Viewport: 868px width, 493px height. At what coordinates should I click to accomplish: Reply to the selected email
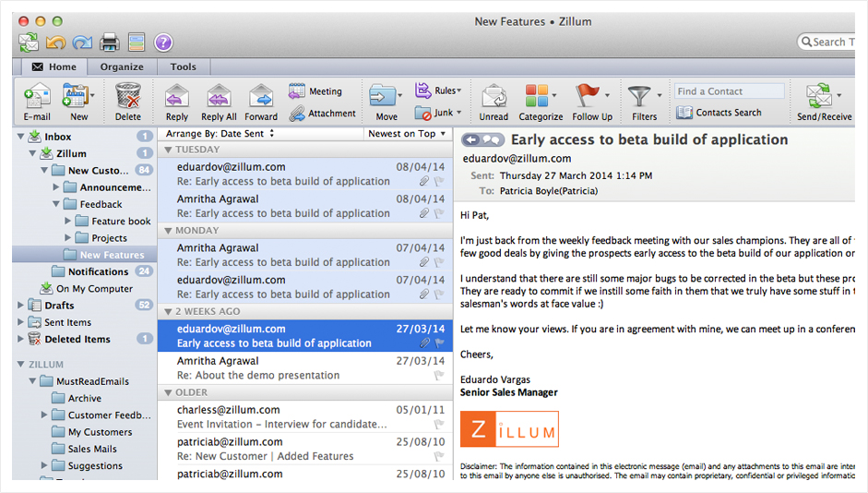(x=176, y=102)
